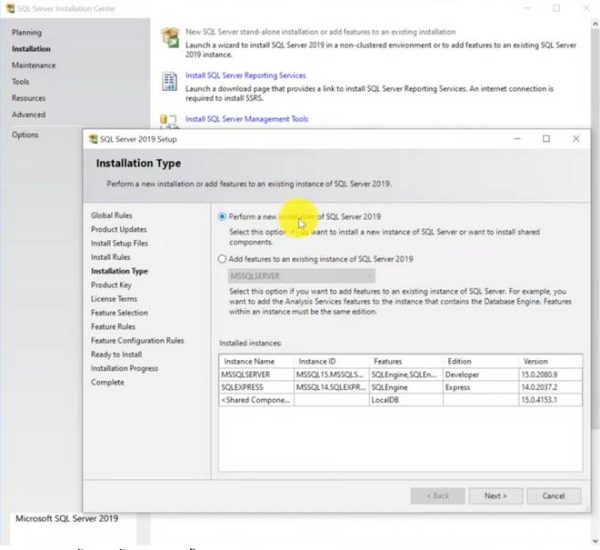Click Global Rules step in Setup

[111, 215]
